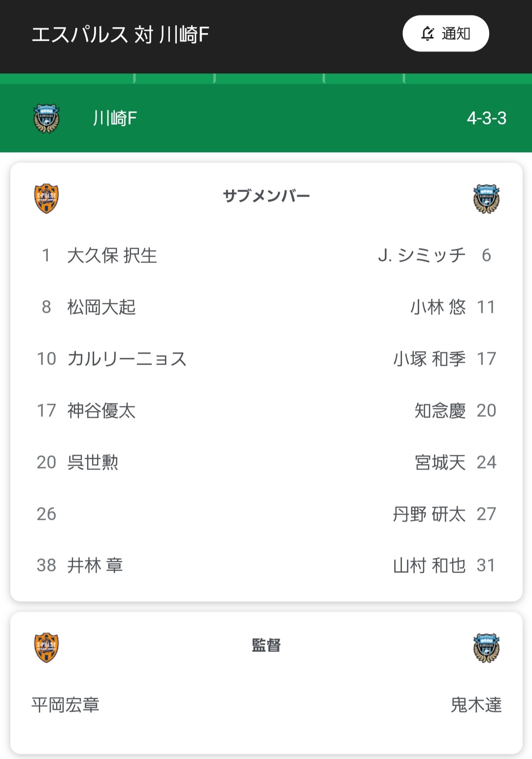Tap 神谷優太 in substitutes list

101,411
